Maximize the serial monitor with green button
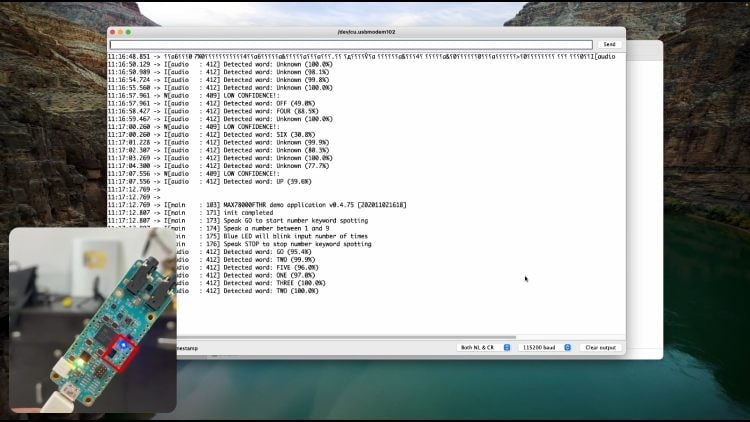Image resolution: width=750 pixels, height=422 pixels. pyautogui.click(x=128, y=32)
